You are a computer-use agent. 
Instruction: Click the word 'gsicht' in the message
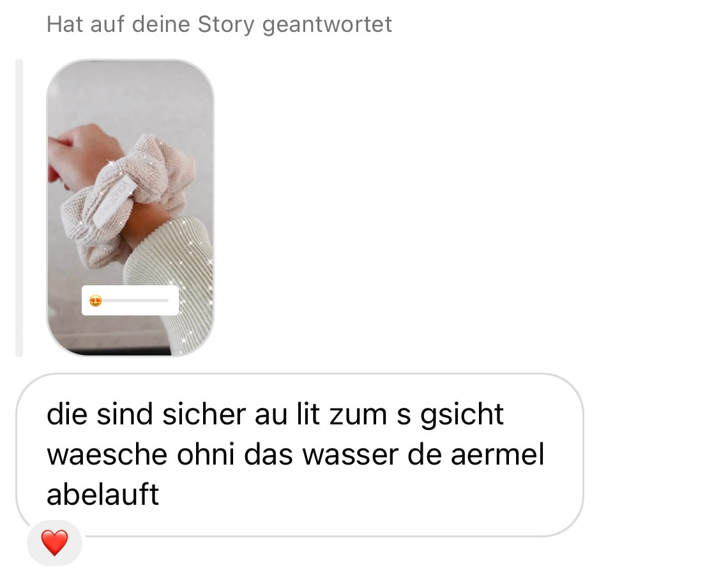pos(462,414)
